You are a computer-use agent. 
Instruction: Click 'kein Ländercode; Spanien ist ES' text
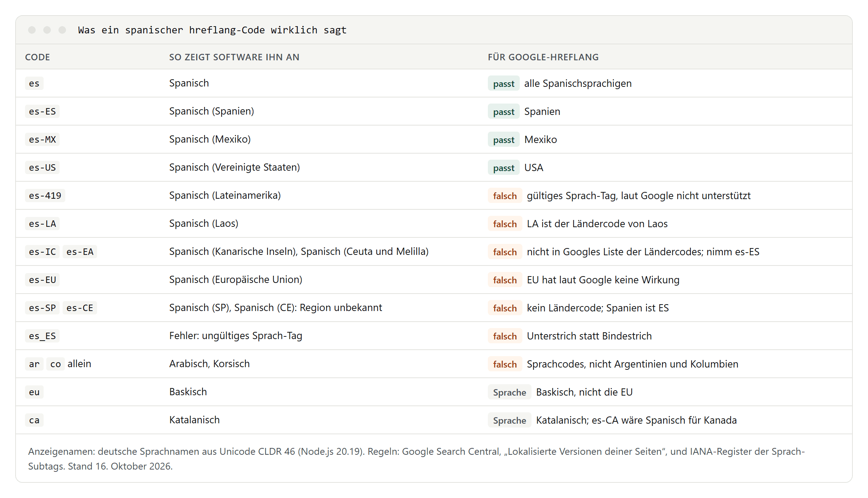pyautogui.click(x=598, y=308)
